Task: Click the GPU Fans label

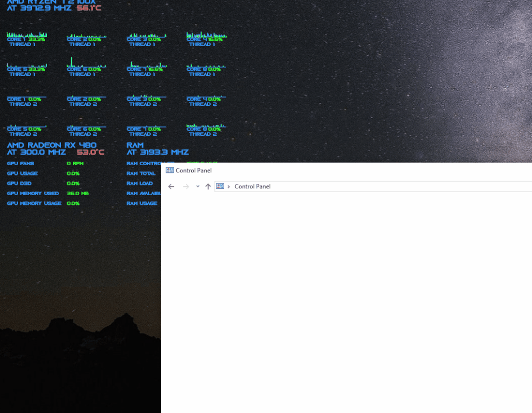Action: click(x=20, y=164)
